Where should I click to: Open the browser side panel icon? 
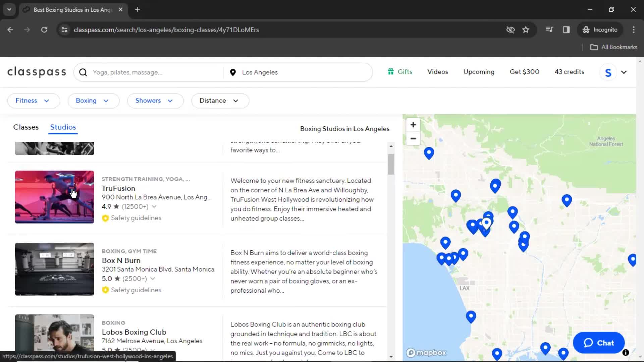coord(566,30)
